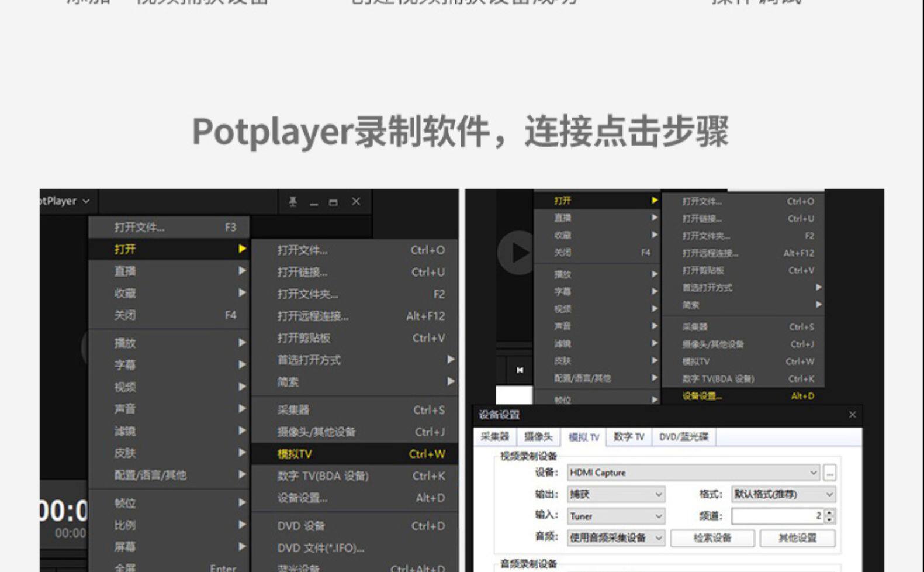The image size is (924, 572).
Task: Choose 打开远程连接... in left window submenu
Action: [355, 316]
